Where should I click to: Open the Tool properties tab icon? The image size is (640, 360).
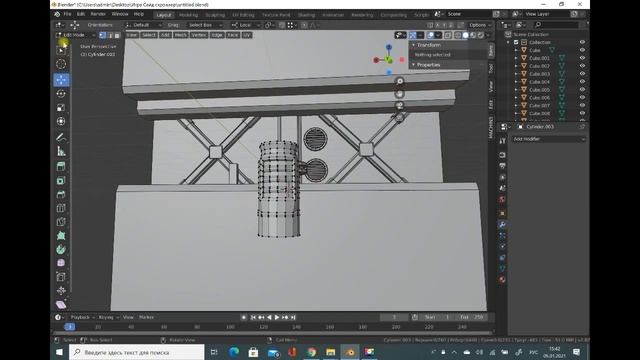tap(502, 140)
